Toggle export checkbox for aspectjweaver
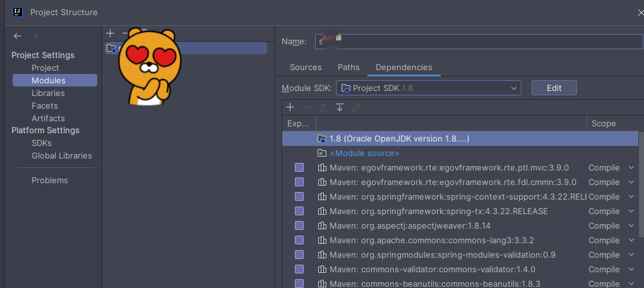 coord(299,225)
